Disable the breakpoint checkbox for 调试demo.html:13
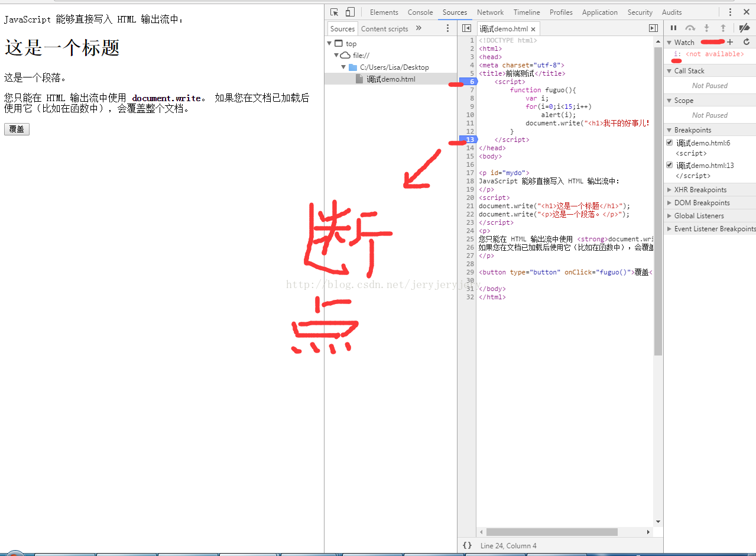The width and height of the screenshot is (756, 556). tap(670, 165)
